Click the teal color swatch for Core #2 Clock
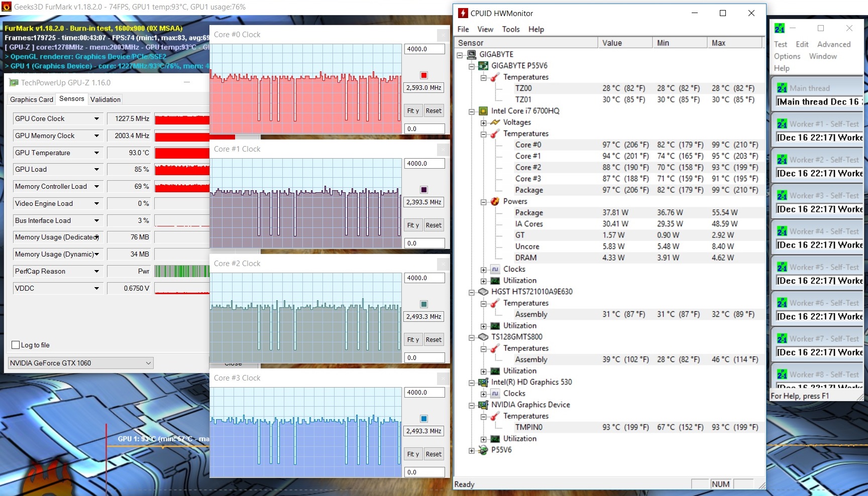The width and height of the screenshot is (868, 496). (424, 304)
